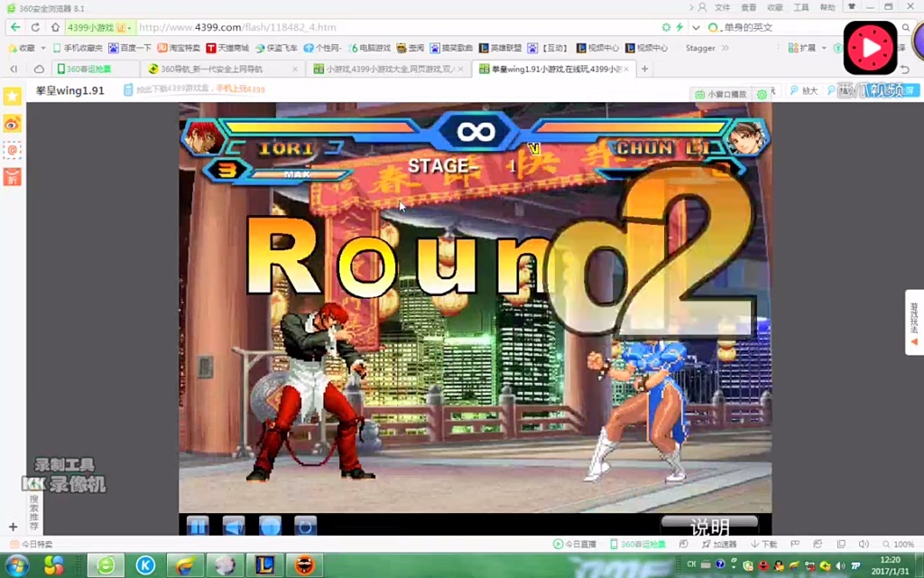Open the 帮助 menu

(x=827, y=7)
